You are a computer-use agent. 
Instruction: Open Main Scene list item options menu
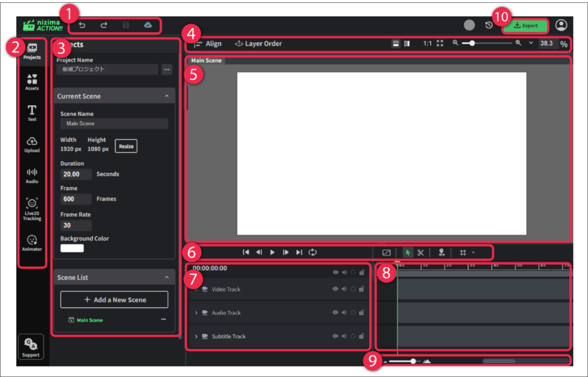click(x=164, y=320)
